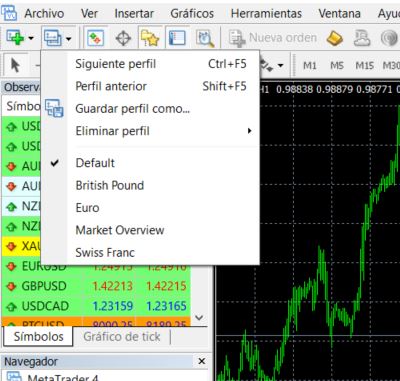The width and height of the screenshot is (400, 381).
Task: Click the red down arrow next to GBPUSD
Action: [x=11, y=286]
